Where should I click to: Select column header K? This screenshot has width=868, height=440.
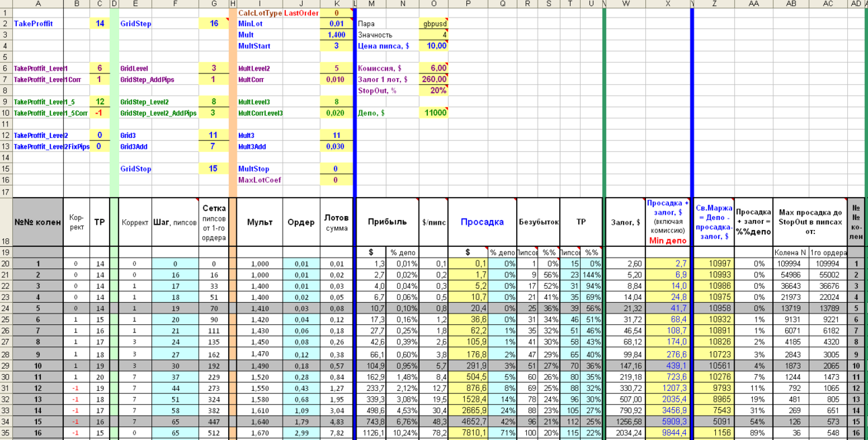click(x=336, y=4)
